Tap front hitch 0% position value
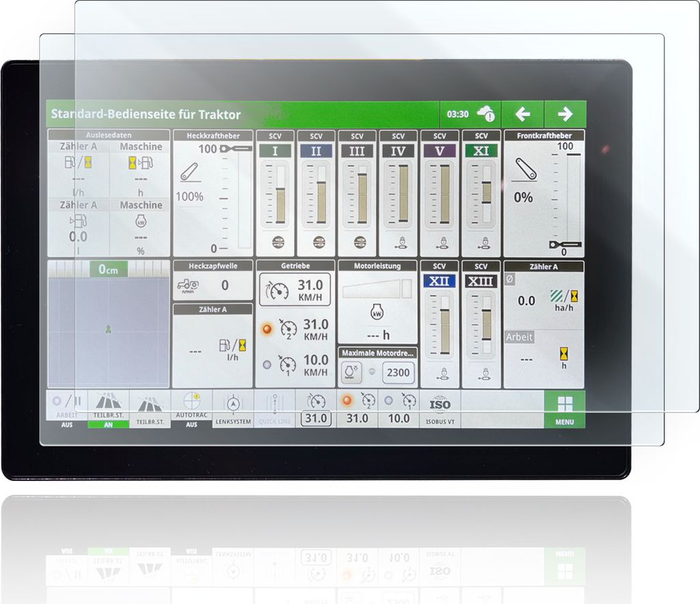Screen dimensions: 700x604 523,197
